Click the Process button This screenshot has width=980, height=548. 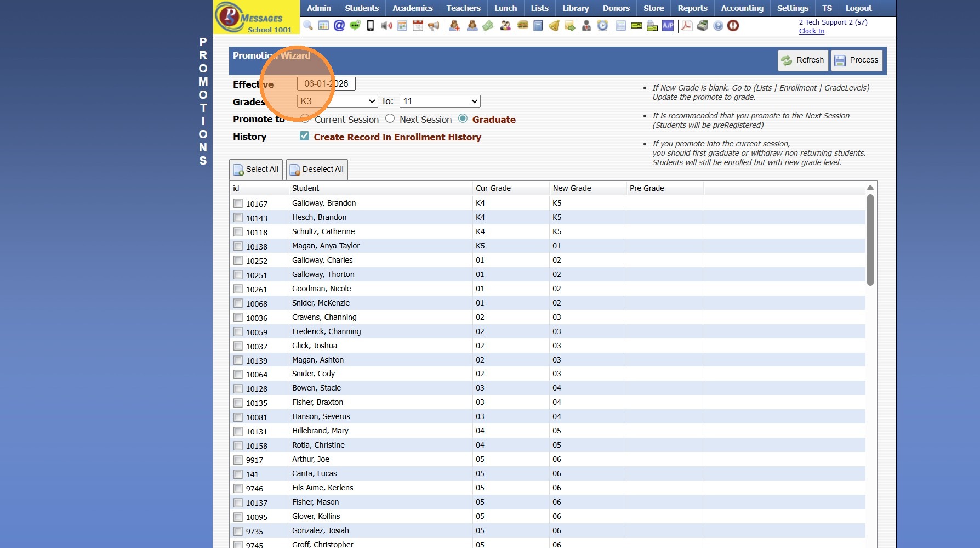tap(857, 60)
